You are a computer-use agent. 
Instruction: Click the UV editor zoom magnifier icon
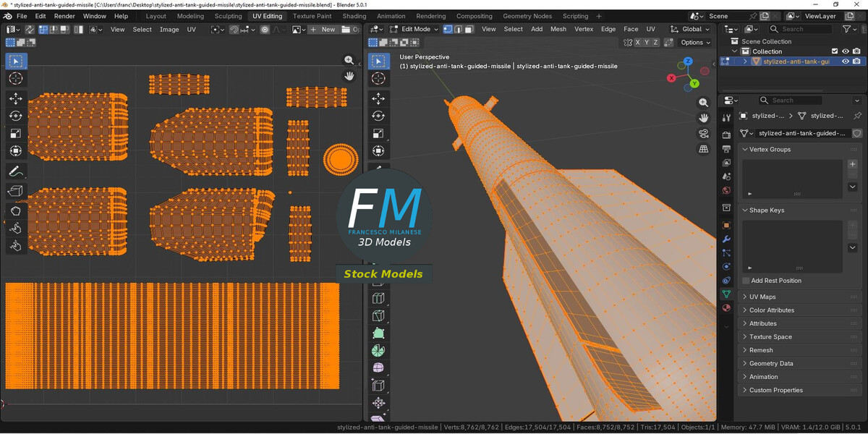349,61
